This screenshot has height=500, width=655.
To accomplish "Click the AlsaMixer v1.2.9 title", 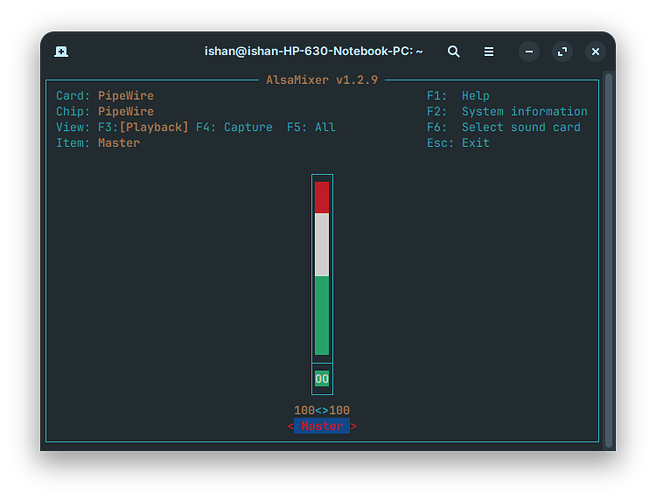I will pos(322,80).
